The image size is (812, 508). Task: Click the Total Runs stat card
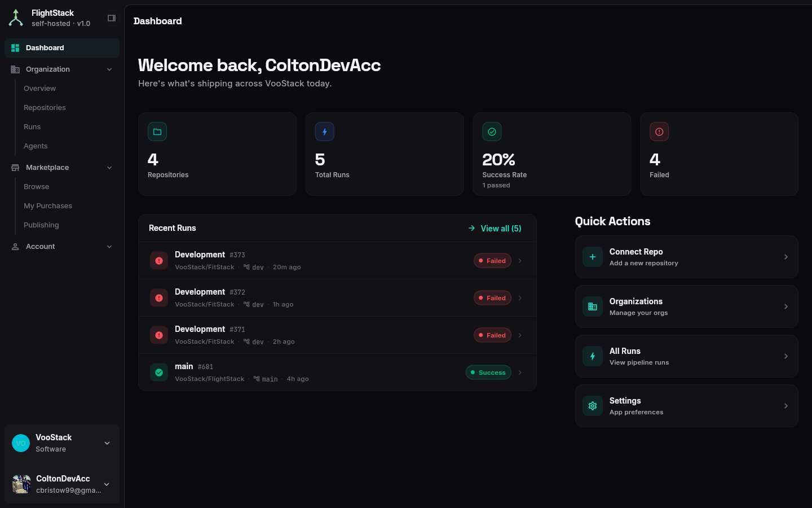pyautogui.click(x=385, y=154)
